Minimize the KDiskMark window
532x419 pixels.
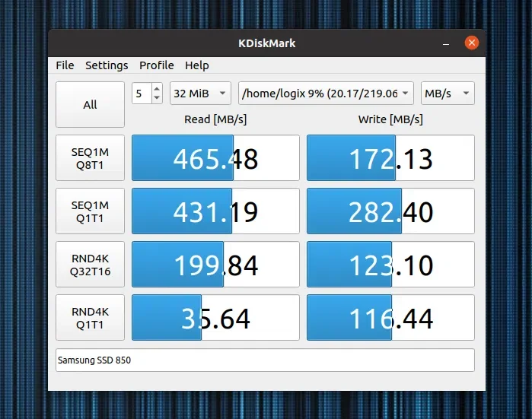pos(446,43)
